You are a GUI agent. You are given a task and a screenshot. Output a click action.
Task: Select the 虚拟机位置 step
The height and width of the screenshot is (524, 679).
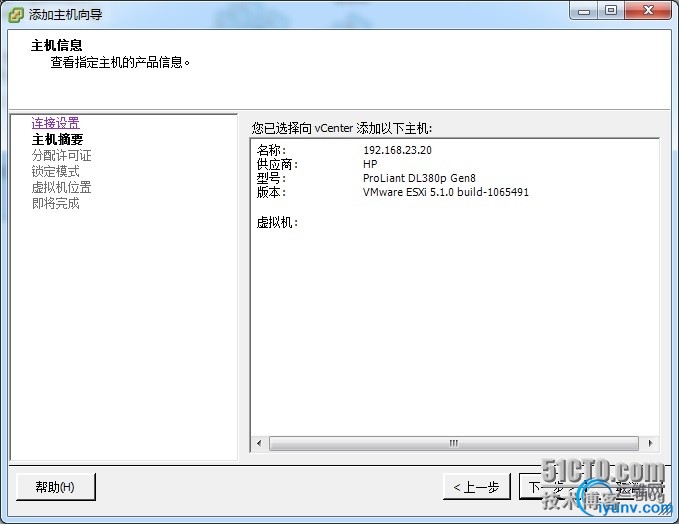61,188
